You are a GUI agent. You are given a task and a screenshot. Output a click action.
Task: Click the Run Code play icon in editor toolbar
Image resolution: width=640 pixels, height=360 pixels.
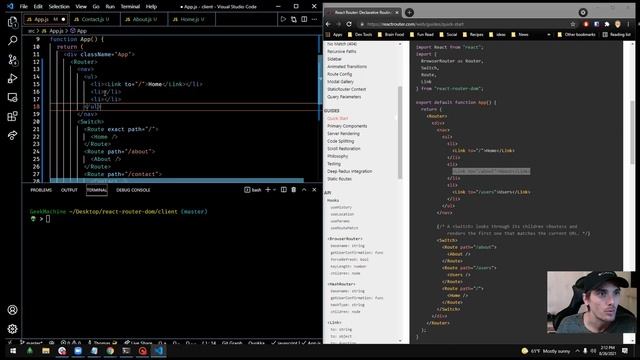[x=283, y=19]
